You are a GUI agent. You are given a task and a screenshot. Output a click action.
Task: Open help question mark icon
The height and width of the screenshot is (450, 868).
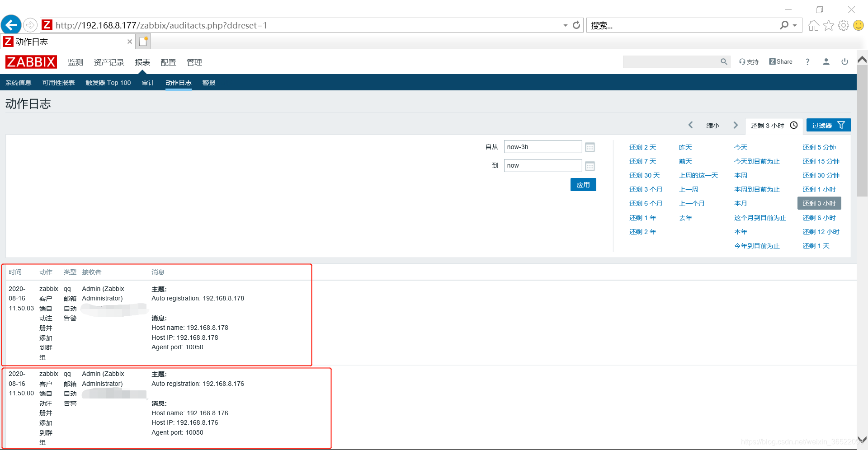coord(807,62)
